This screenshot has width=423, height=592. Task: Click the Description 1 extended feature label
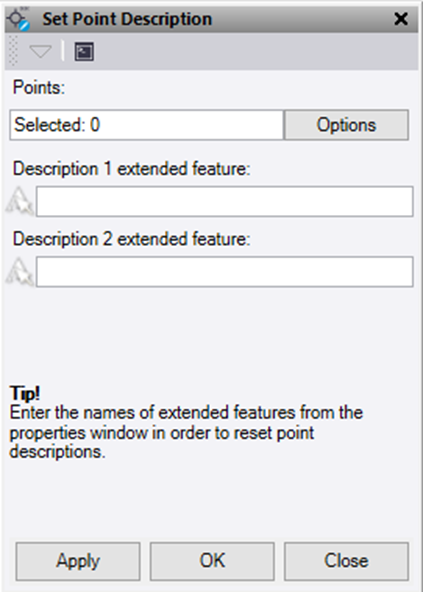[x=131, y=169]
